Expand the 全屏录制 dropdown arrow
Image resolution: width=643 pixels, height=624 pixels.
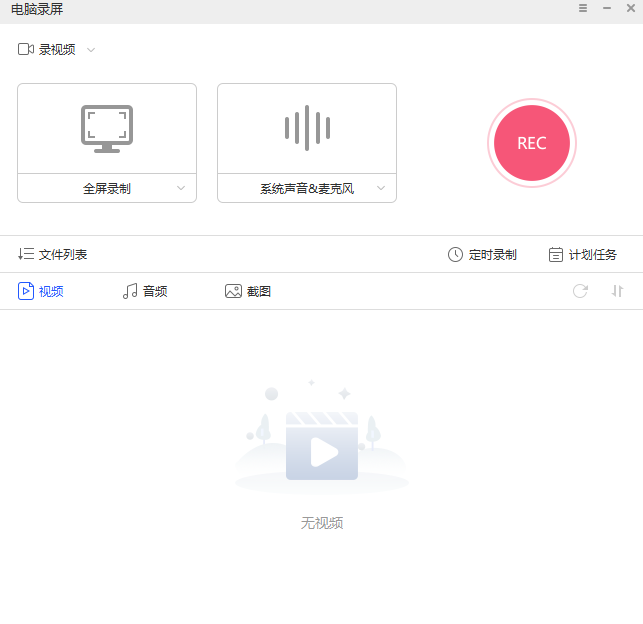pyautogui.click(x=181, y=188)
